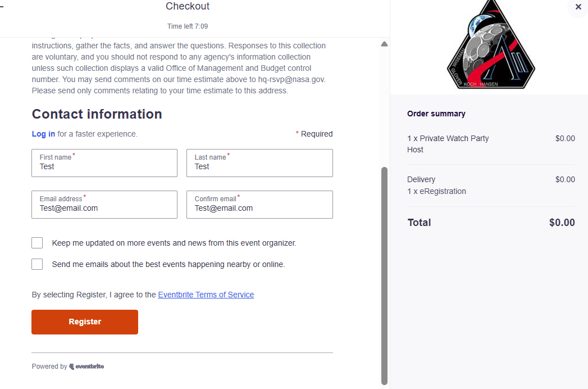Enable the 'Send me emails about the best events' checkbox
588x389 pixels.
37,264
